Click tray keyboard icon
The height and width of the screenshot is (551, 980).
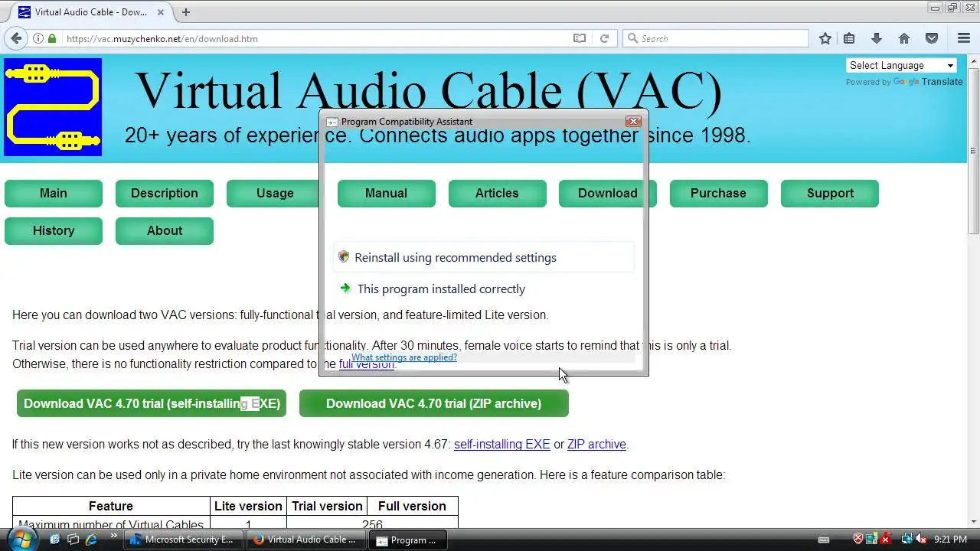pyautogui.click(x=824, y=540)
